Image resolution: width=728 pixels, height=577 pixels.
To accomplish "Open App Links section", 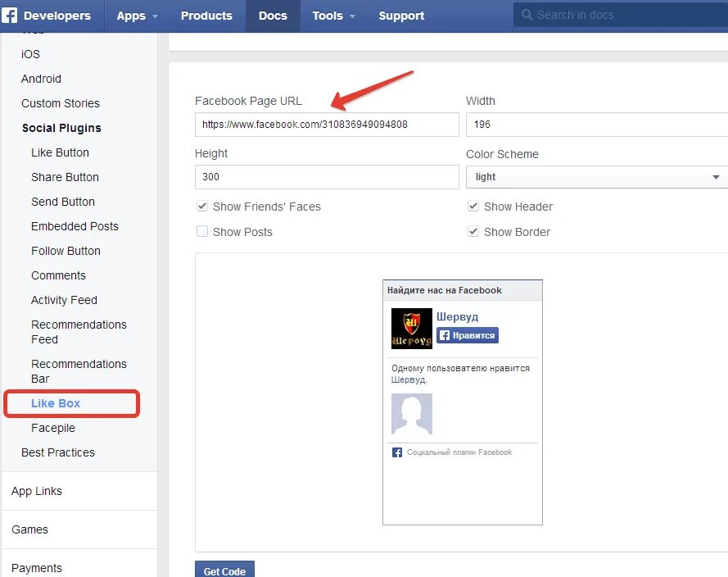I will pos(37,492).
